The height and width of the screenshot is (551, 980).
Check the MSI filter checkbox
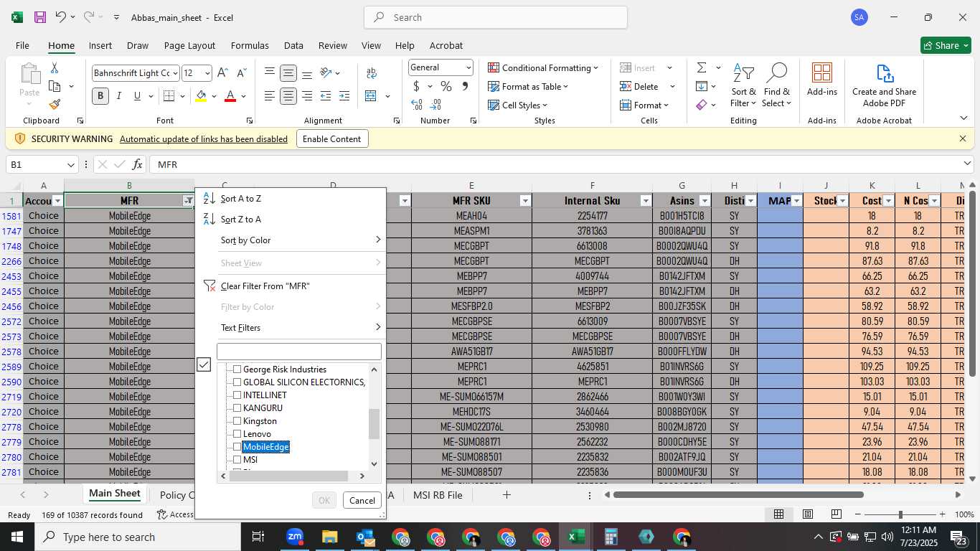[x=237, y=460]
